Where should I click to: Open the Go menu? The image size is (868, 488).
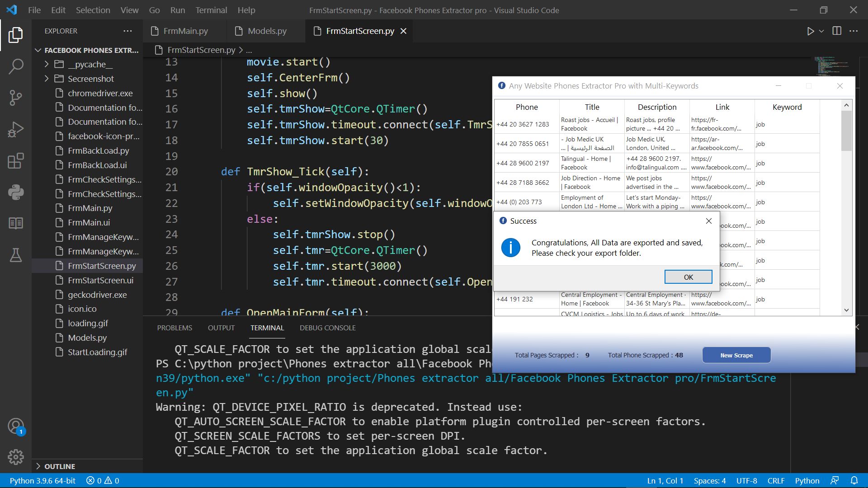click(155, 10)
